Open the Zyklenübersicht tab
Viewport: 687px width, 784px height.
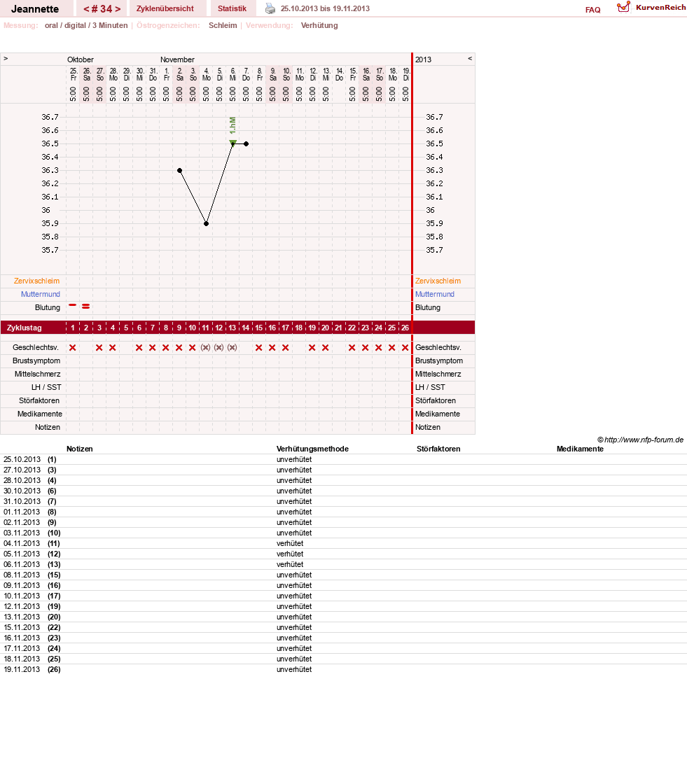coord(165,8)
